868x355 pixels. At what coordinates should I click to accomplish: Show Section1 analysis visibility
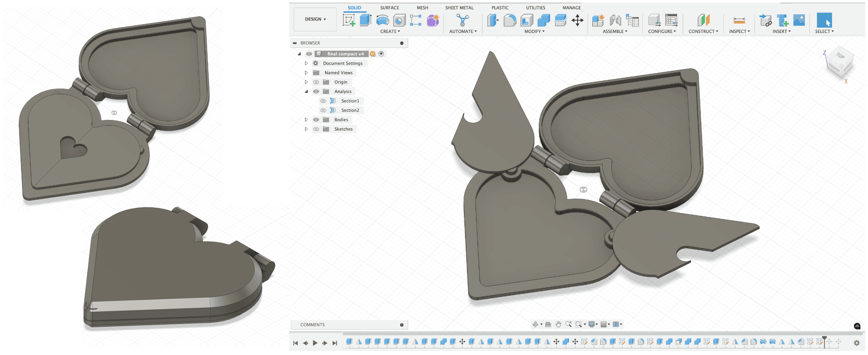(x=323, y=101)
